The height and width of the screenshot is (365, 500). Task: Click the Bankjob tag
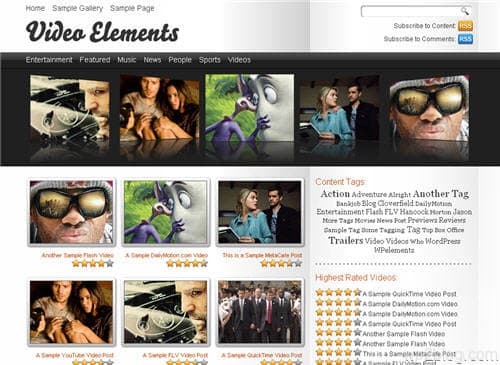point(348,204)
